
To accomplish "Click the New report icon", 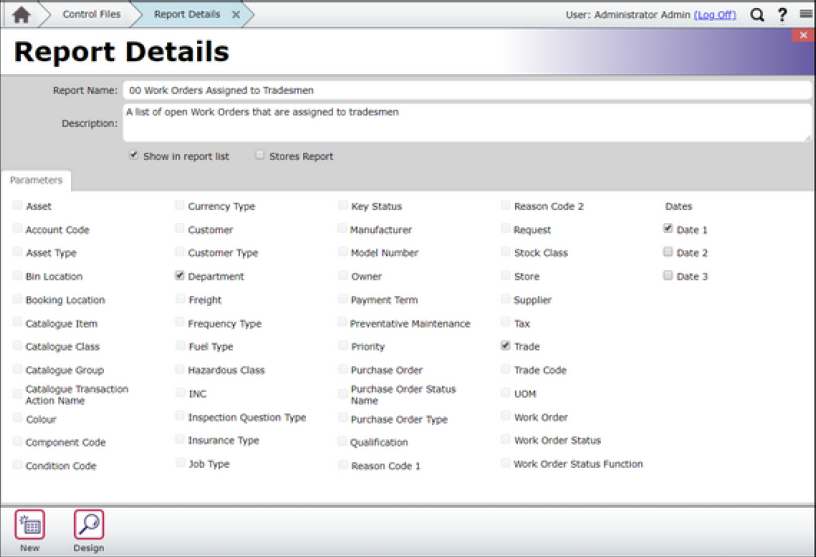I will point(29,525).
